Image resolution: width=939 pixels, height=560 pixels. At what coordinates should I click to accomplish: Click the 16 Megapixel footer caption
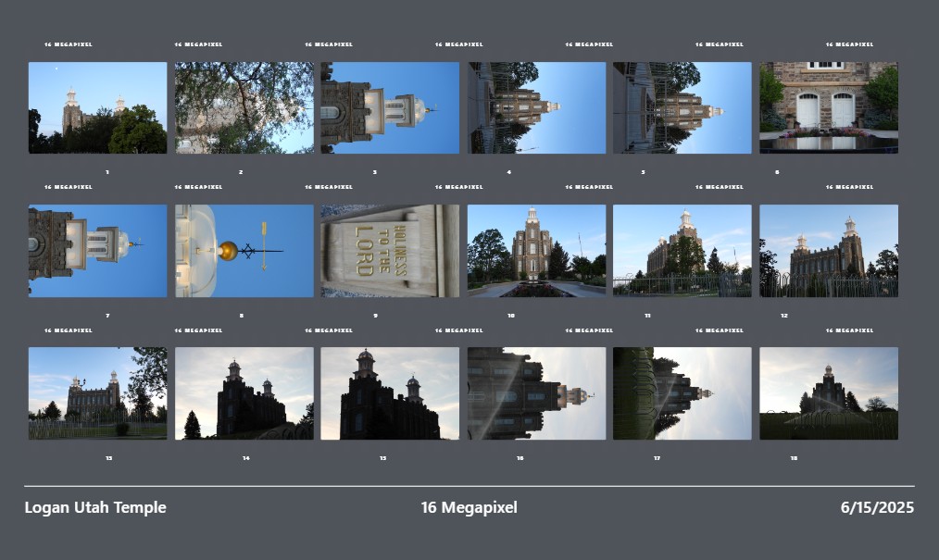pos(469,507)
